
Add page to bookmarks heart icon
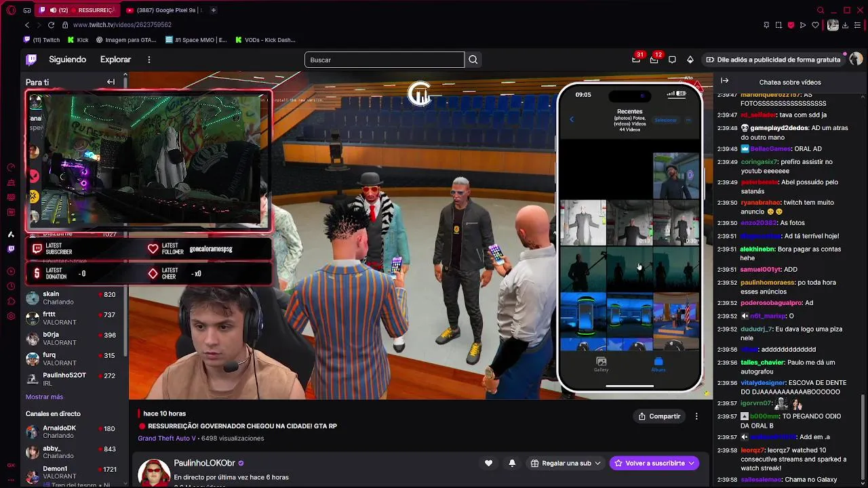815,25
